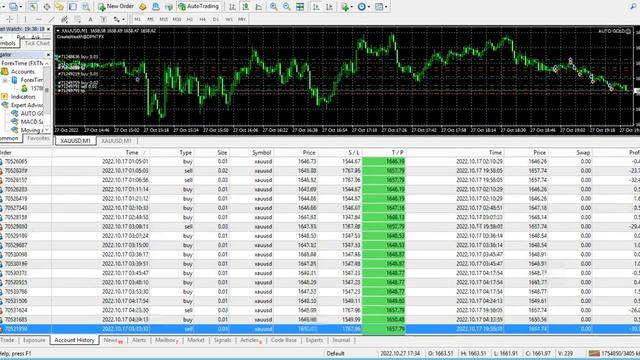Toggle the Navigator panel icon

(x=60, y=7)
